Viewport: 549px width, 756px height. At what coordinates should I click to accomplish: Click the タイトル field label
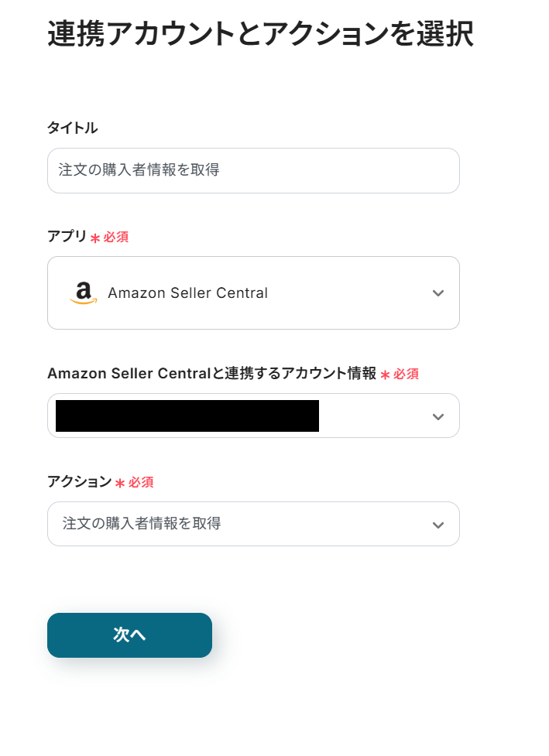[x=73, y=128]
